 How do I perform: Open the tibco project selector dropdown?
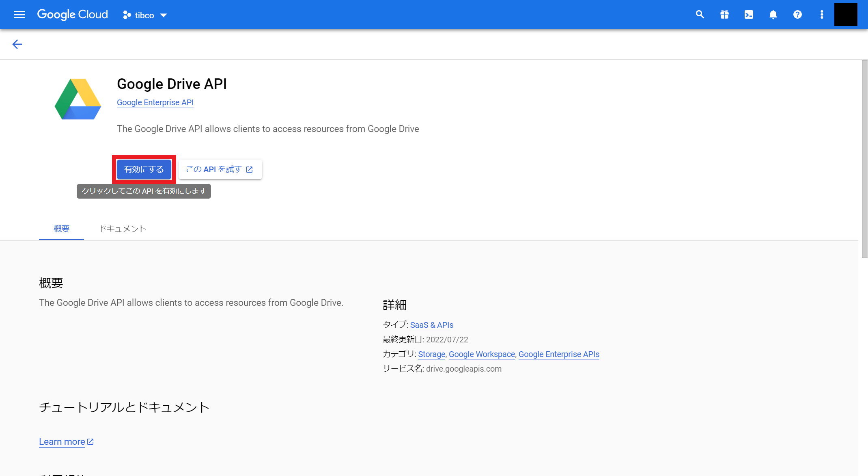(x=145, y=15)
